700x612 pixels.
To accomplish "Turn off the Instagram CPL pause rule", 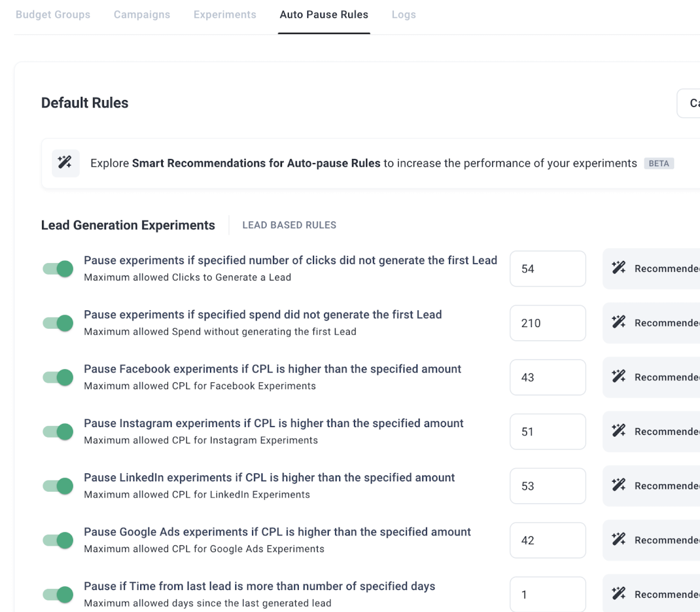I will click(x=58, y=431).
